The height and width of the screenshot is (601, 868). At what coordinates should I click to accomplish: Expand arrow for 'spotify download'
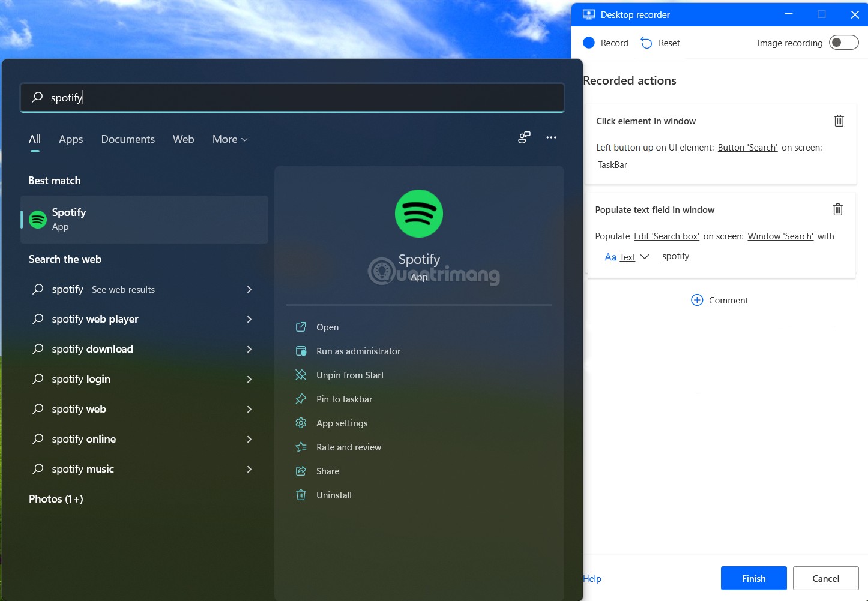click(249, 349)
